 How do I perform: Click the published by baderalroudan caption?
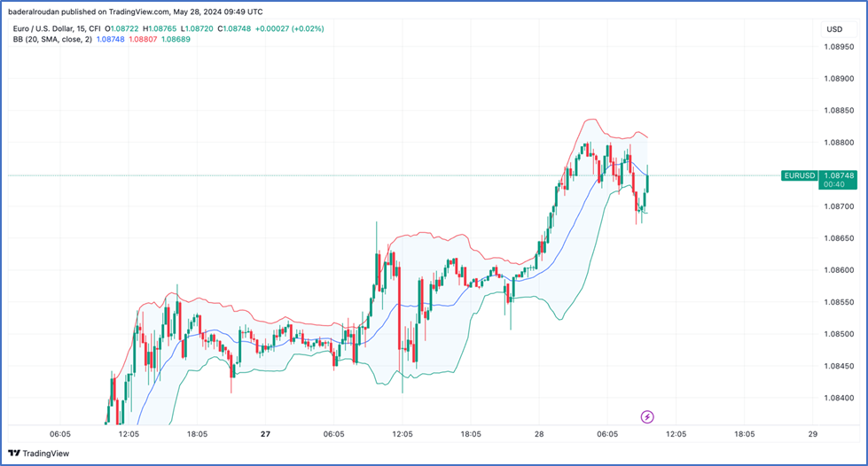point(136,12)
